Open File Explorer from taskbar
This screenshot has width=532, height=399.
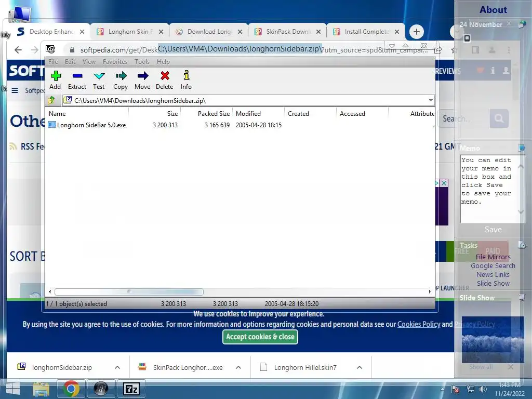[41, 389]
